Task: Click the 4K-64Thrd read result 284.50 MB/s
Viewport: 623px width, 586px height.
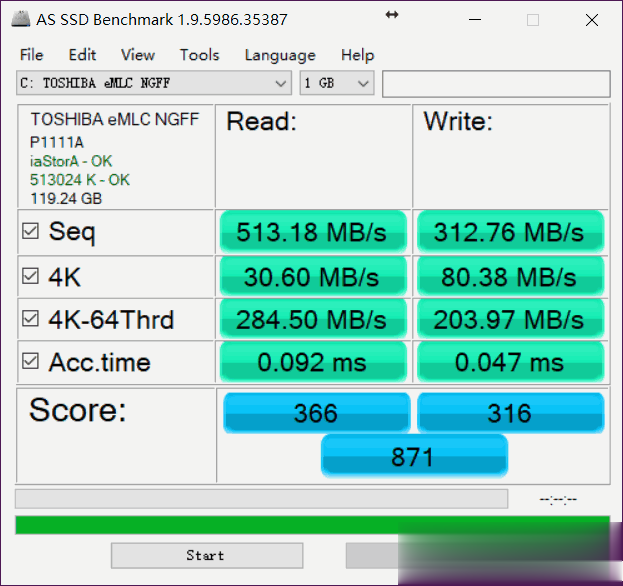Action: coord(313,319)
